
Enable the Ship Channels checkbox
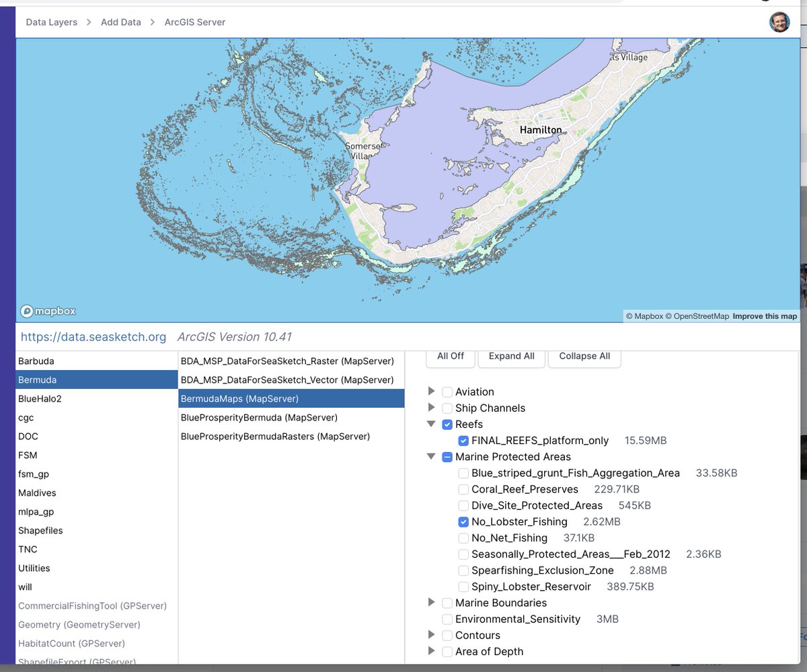pyautogui.click(x=447, y=408)
